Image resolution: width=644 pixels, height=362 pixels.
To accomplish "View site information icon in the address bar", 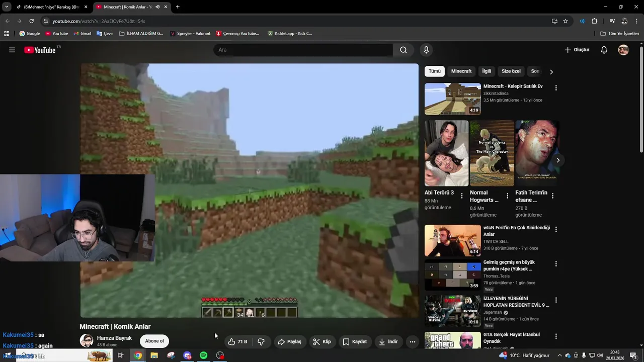I will point(46,21).
